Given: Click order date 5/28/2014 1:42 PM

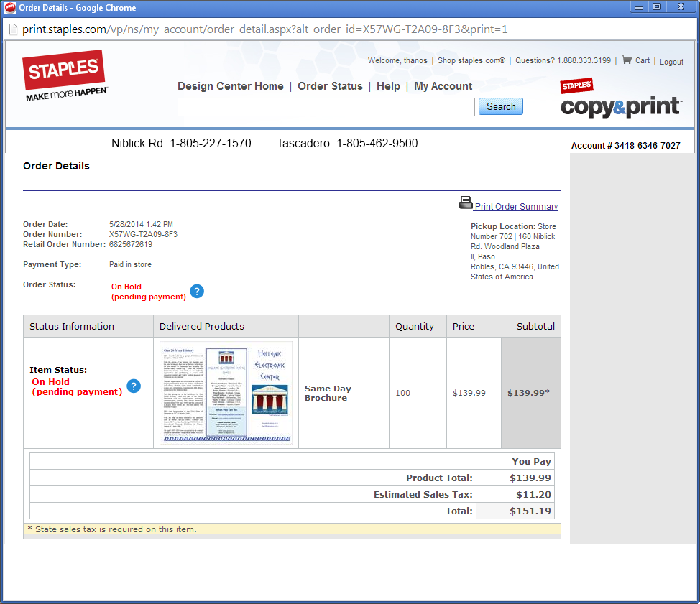Looking at the screenshot, I should 141,224.
